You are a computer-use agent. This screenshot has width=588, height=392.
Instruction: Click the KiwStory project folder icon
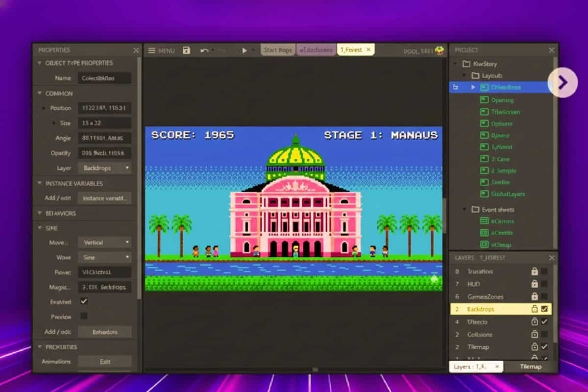tap(466, 64)
